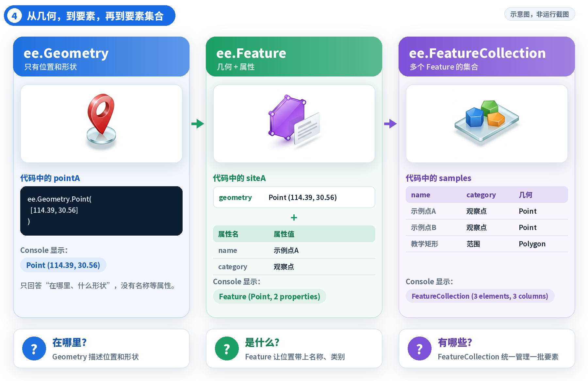Click the "属性值" table header
Screen dimensions: 588x381
[284, 234]
